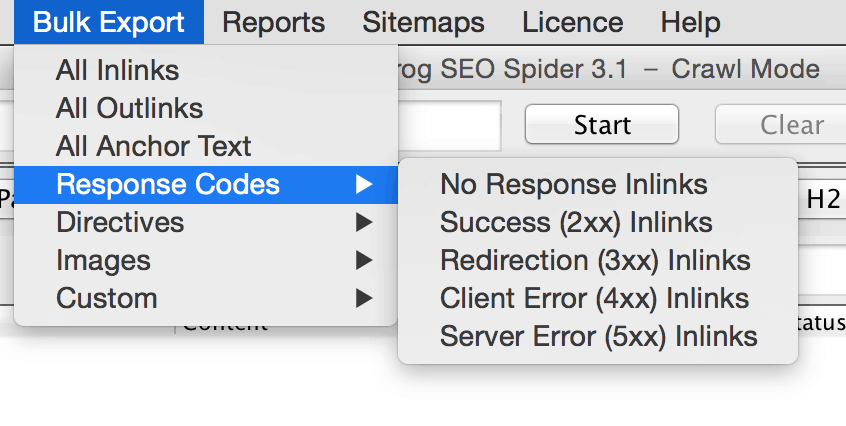Open the Licence menu
Screen dimensions: 846x426
[x=572, y=22]
